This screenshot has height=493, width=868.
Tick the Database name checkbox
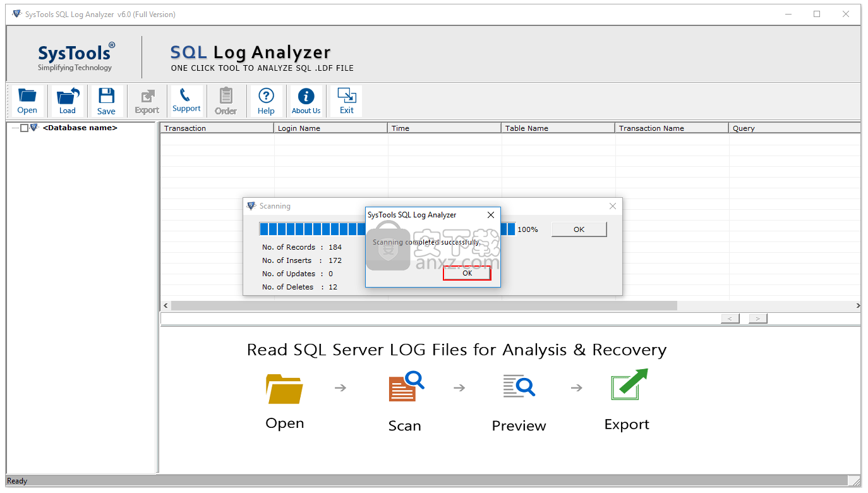(x=25, y=128)
